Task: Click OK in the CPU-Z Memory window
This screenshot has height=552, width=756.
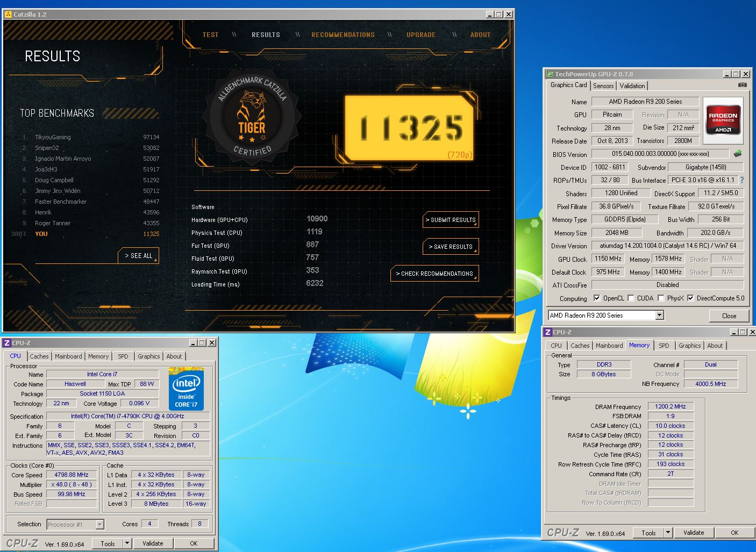Action: coord(734,533)
